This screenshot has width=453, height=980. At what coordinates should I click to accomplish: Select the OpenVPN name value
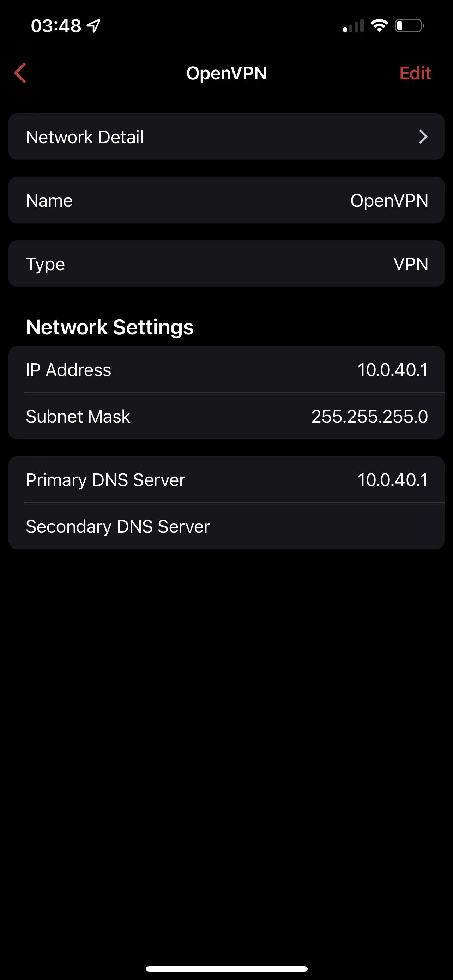point(389,200)
